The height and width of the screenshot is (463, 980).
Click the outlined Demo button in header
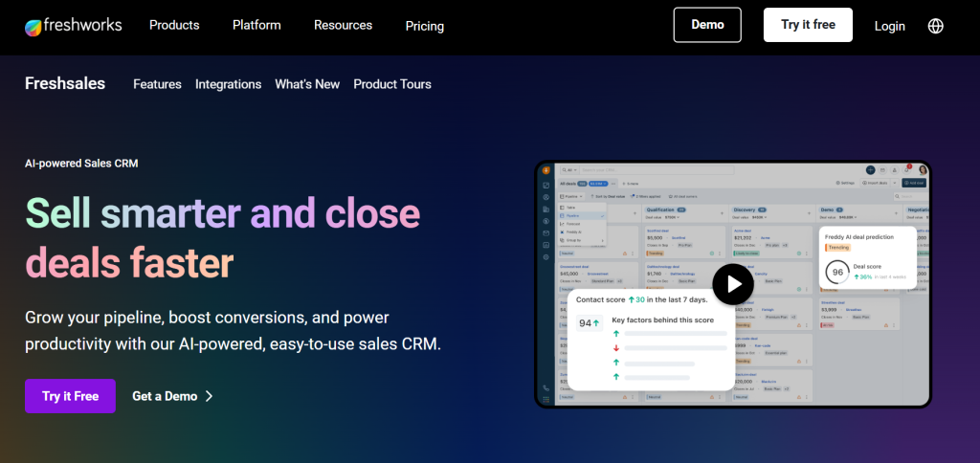[x=707, y=25]
